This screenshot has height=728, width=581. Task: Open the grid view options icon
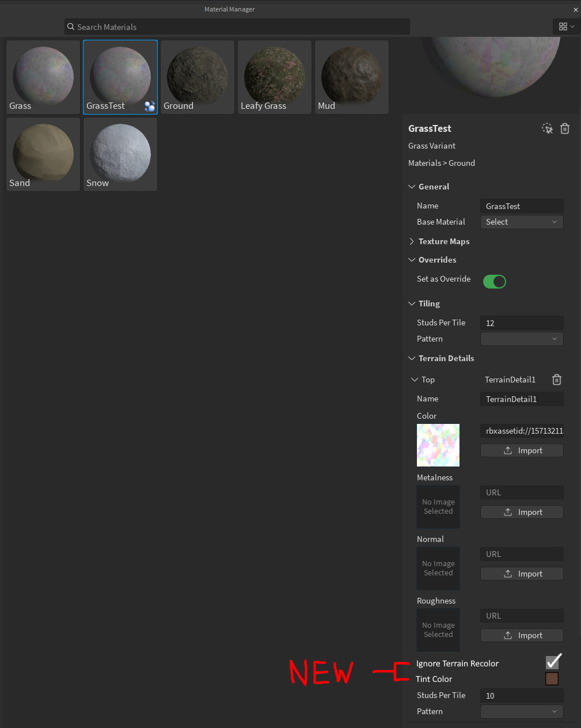567,26
